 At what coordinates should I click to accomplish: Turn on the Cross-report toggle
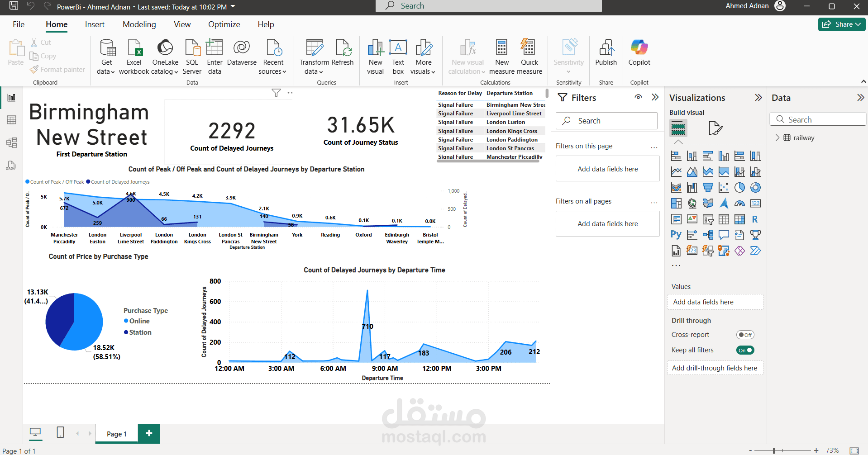[x=745, y=335]
